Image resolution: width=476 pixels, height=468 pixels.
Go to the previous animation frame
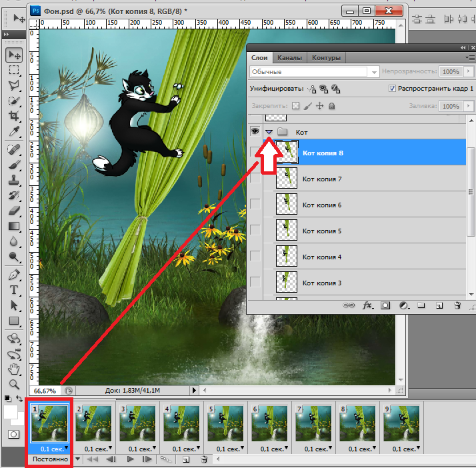[111, 459]
